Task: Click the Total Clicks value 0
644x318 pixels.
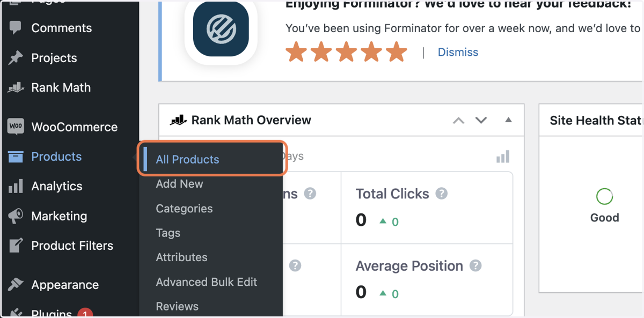Action: pos(361,220)
